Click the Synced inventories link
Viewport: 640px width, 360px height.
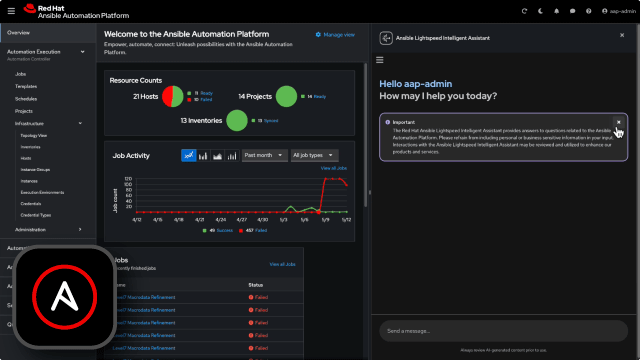tap(271, 121)
